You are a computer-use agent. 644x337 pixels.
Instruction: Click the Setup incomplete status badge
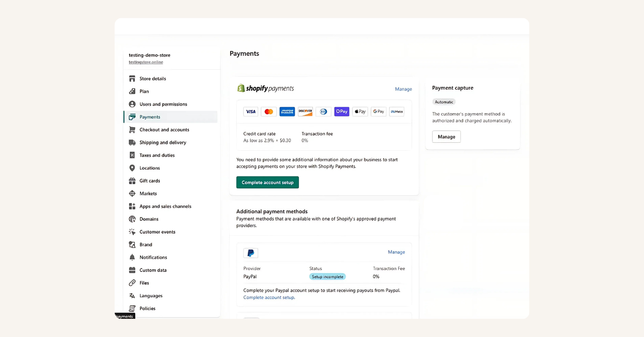pyautogui.click(x=327, y=276)
